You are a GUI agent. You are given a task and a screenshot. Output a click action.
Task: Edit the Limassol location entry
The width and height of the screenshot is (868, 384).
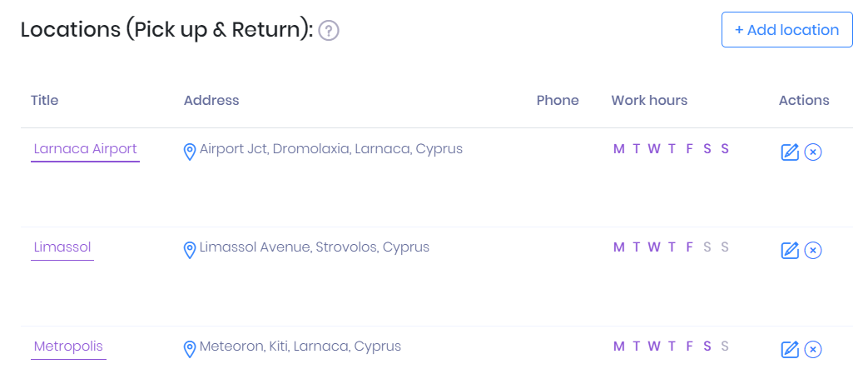point(790,250)
